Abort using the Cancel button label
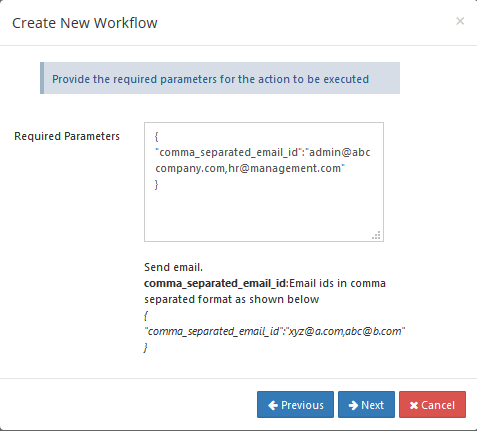 click(438, 405)
